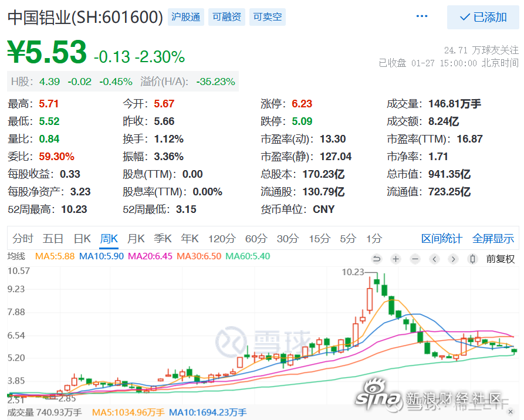
Task: Select the 日K chart tab
Action: pos(82,239)
